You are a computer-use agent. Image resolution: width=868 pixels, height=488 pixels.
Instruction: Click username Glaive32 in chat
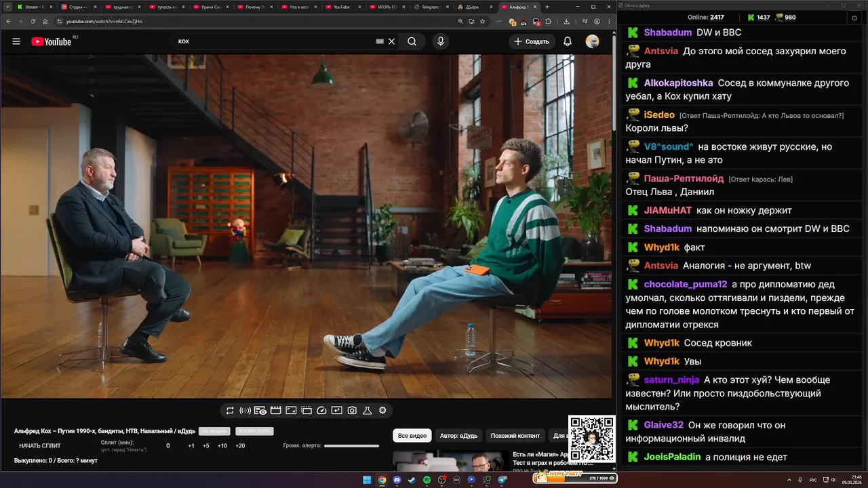click(664, 426)
